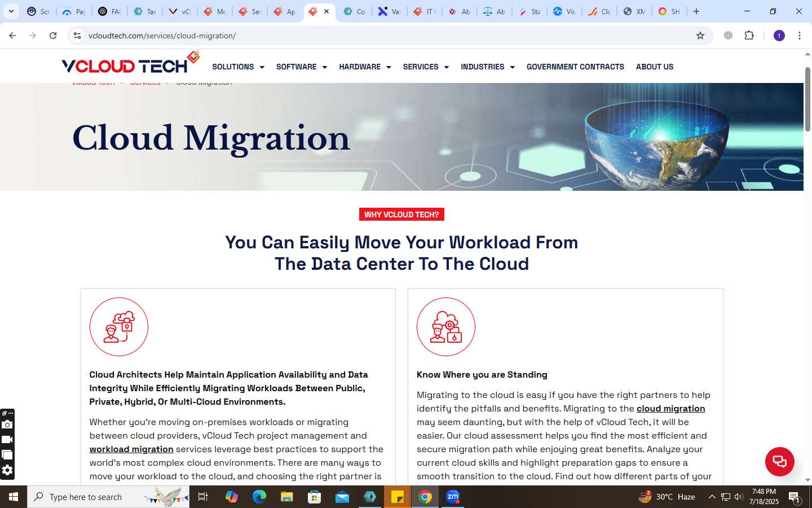Open GOVERNMENT CONTRACTS page
Image resolution: width=812 pixels, height=508 pixels.
575,67
